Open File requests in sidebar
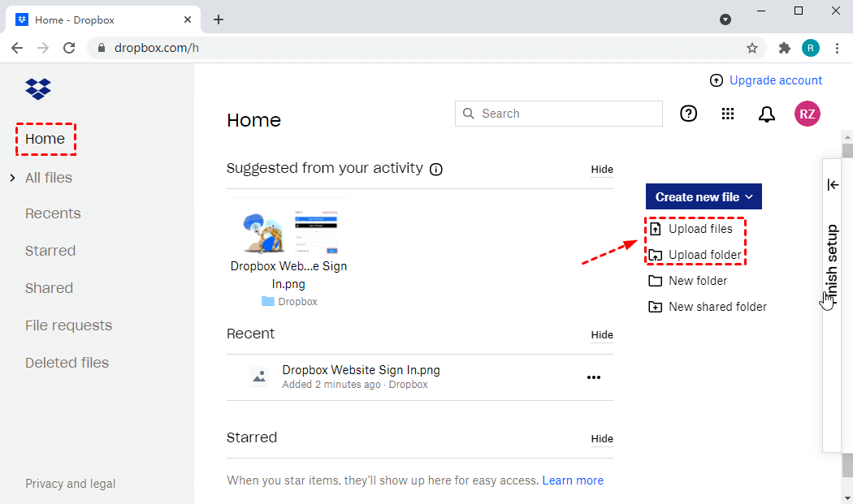 [x=68, y=325]
